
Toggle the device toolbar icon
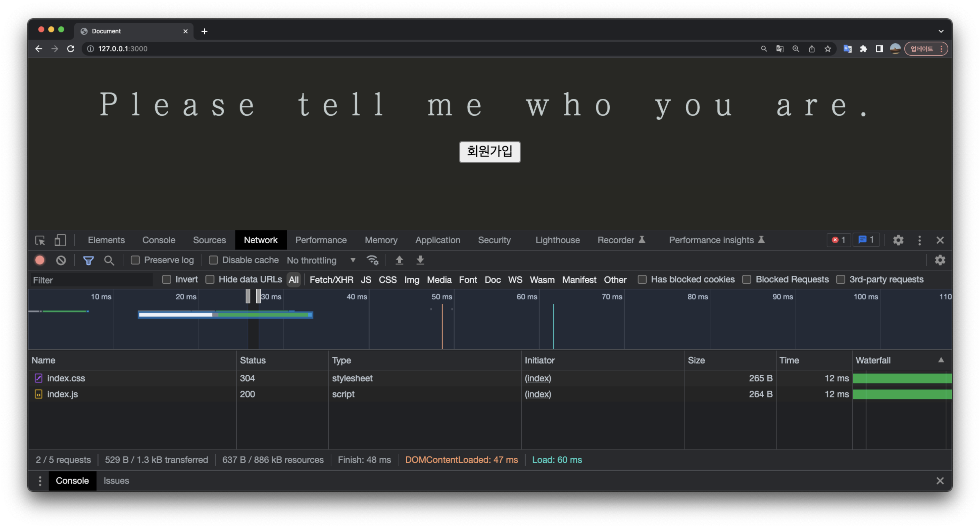point(60,240)
